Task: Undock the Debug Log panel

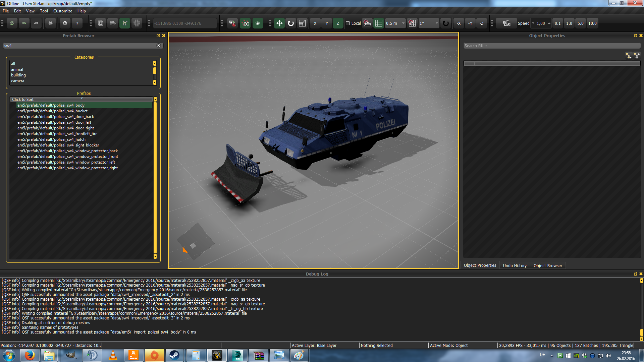Action: (636, 274)
